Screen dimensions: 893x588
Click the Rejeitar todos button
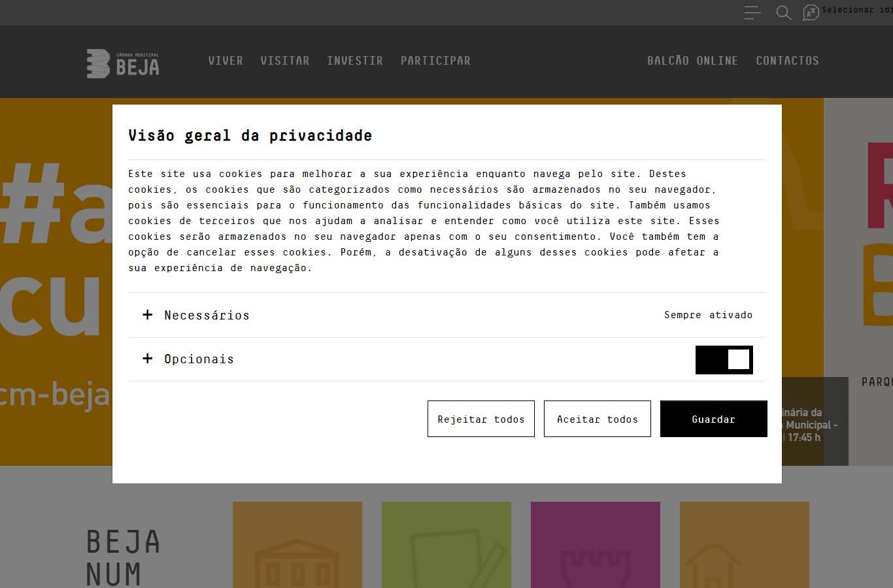(481, 419)
